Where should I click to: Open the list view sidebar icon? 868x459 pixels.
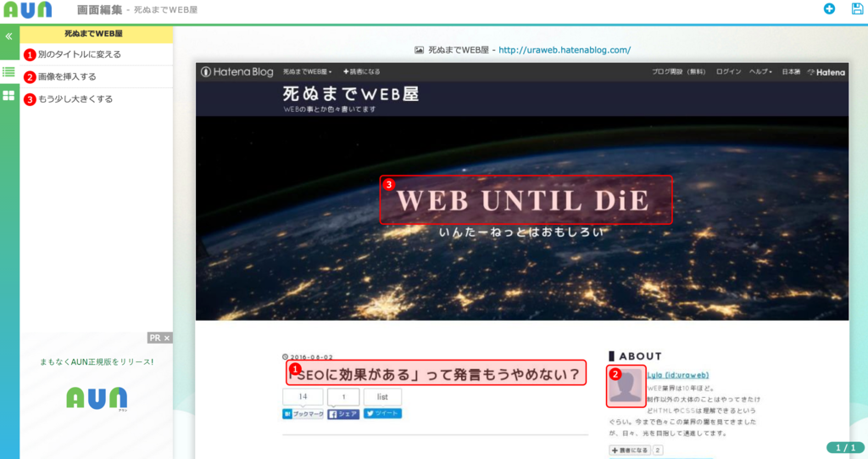pyautogui.click(x=8, y=72)
